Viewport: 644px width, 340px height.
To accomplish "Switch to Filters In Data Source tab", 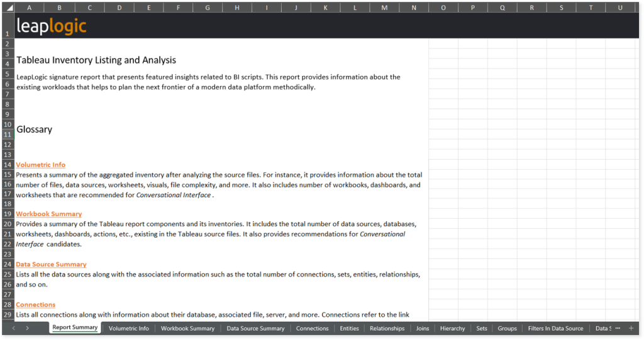I will click(555, 329).
